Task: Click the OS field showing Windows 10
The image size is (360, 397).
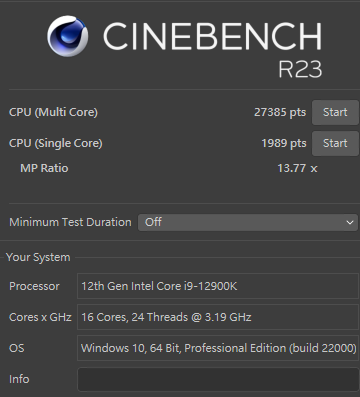Action: (218, 348)
